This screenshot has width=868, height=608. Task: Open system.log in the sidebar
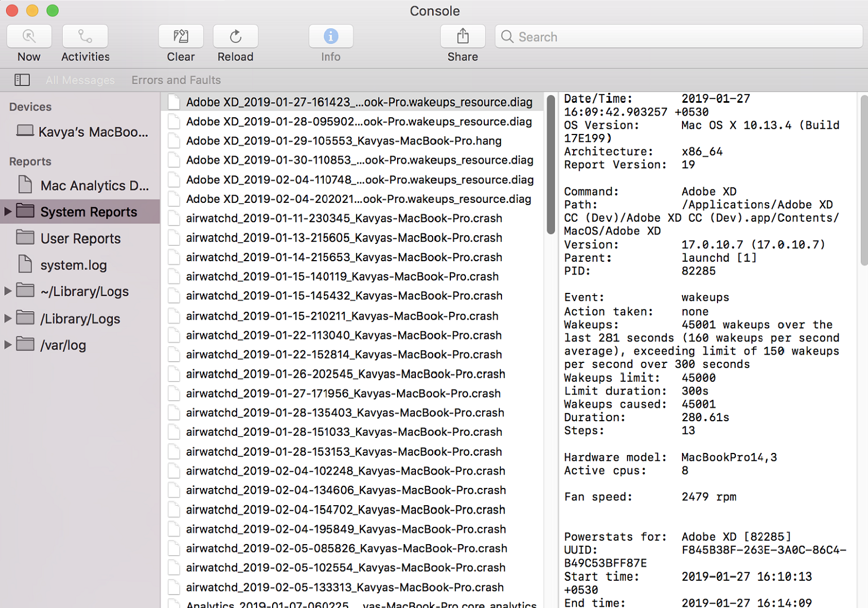coord(73,265)
